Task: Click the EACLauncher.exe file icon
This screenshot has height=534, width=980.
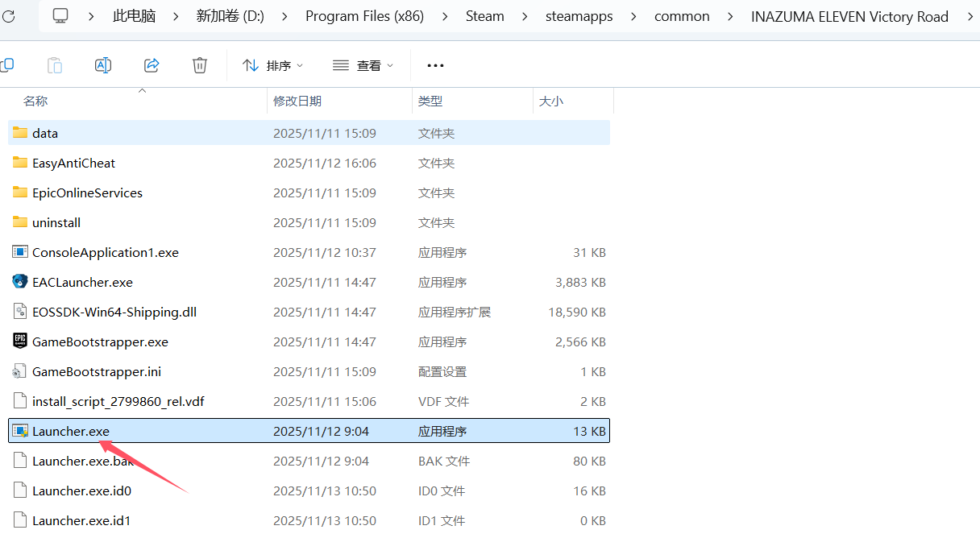Action: 20,282
